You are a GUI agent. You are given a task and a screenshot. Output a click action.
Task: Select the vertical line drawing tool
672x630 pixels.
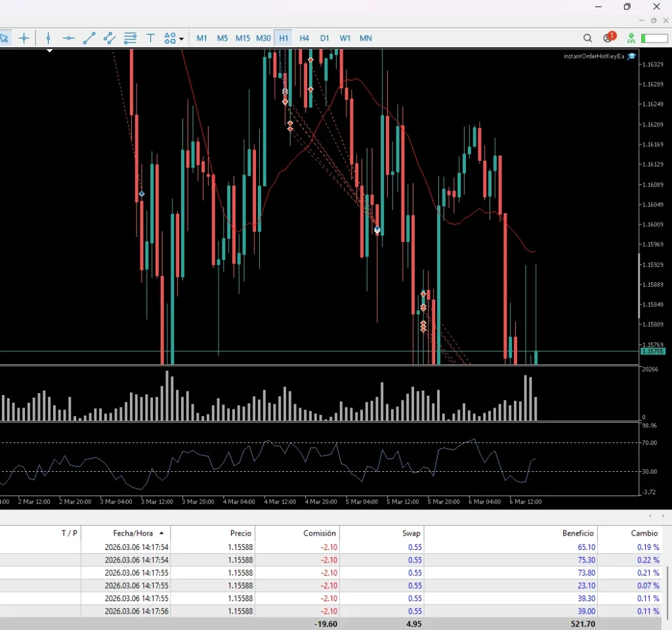coord(48,38)
